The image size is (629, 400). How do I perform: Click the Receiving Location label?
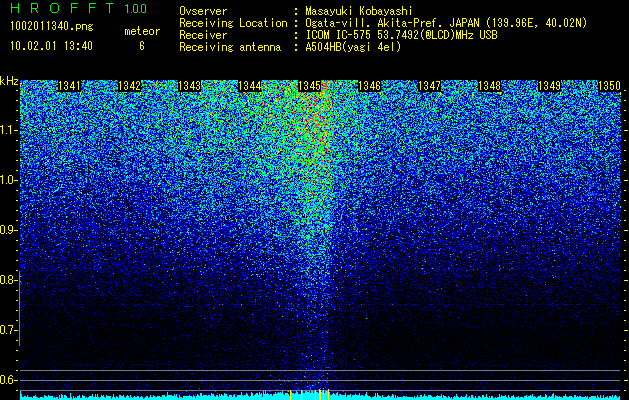[x=233, y=23]
